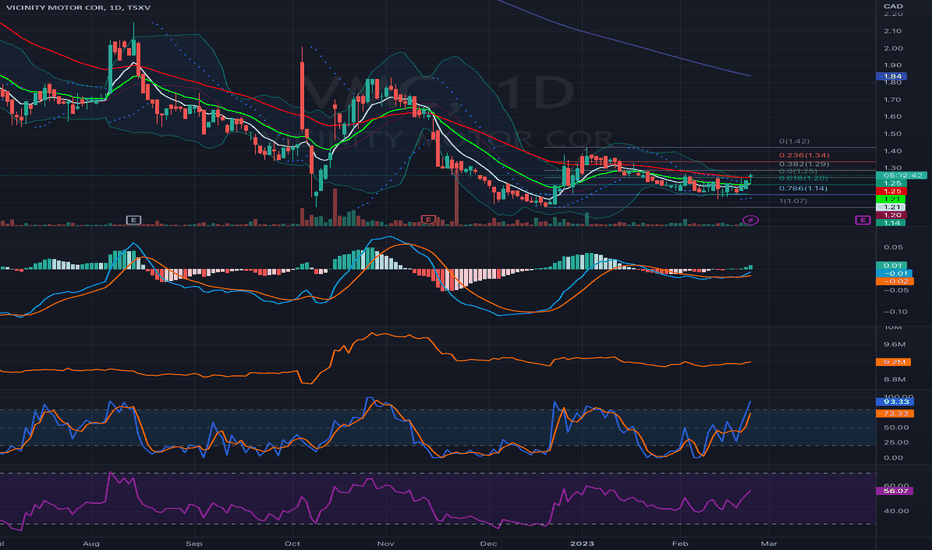Select the 1.84 blue moving average price tag
Viewport: 932px width, 550px height.
[892, 76]
